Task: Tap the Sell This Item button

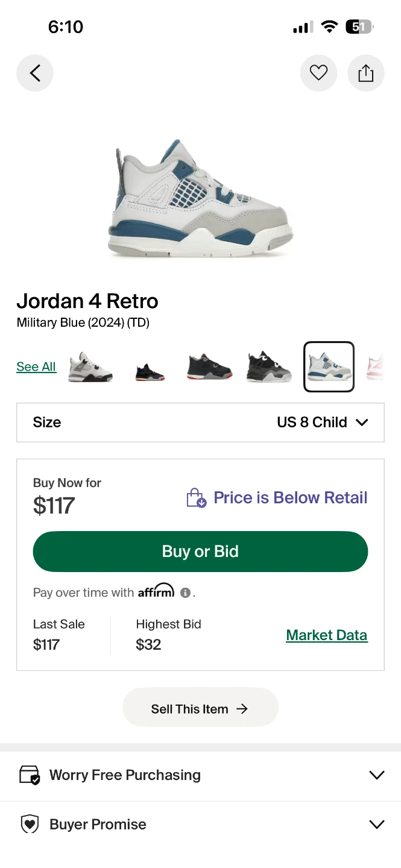Action: click(x=200, y=709)
